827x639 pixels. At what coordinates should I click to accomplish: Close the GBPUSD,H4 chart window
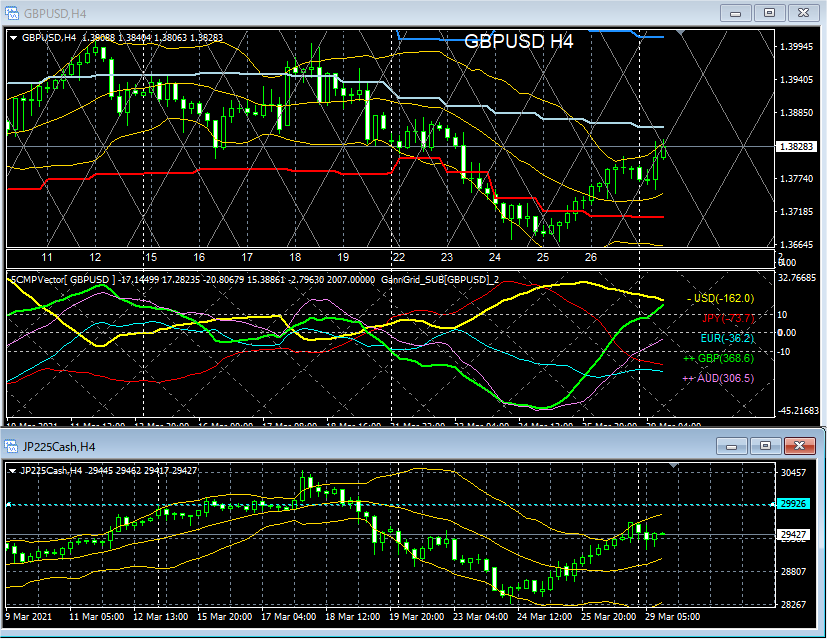tap(803, 13)
